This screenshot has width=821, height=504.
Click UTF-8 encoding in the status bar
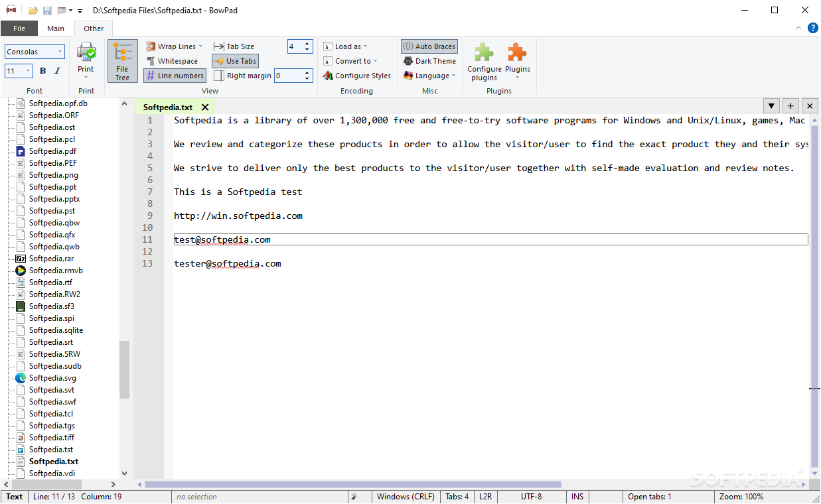tap(531, 497)
